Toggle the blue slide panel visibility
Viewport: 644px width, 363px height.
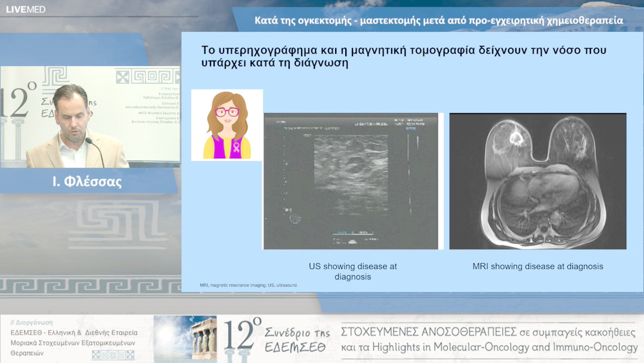[411, 161]
